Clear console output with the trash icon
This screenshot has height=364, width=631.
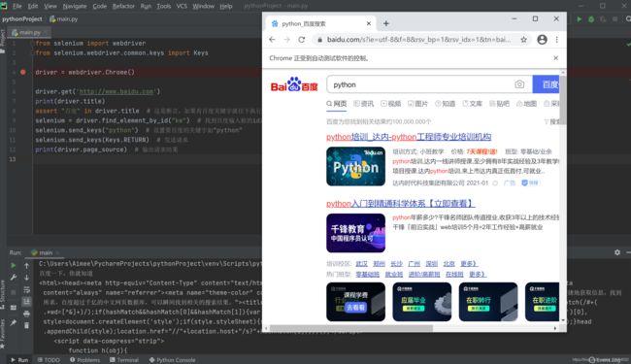[x=26, y=325]
